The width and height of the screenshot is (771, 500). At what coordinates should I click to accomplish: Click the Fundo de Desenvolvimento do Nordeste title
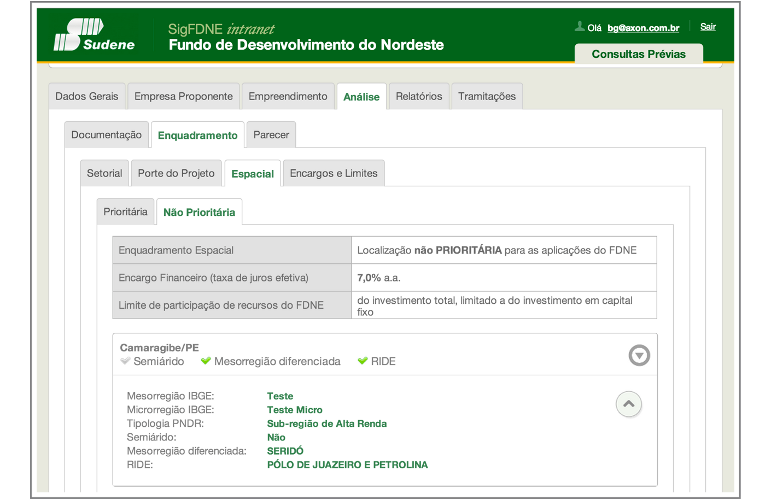click(x=306, y=45)
